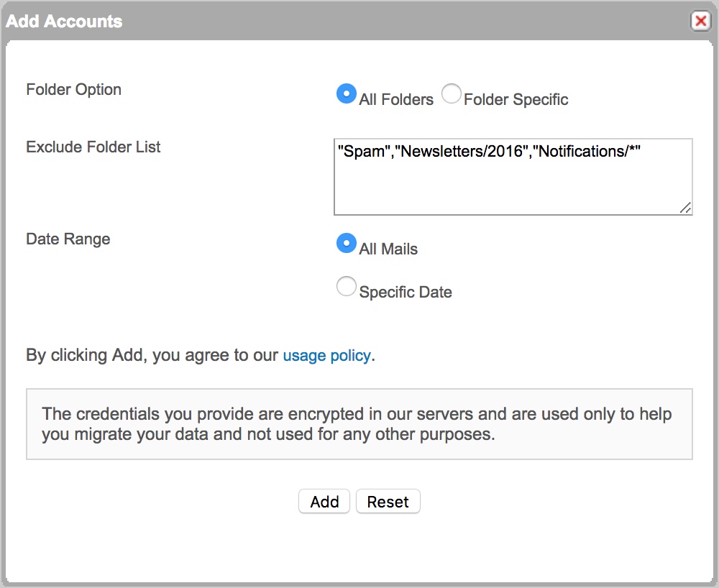719x588 pixels.
Task: Grab the textarea resize handle corner
Action: [x=685, y=208]
